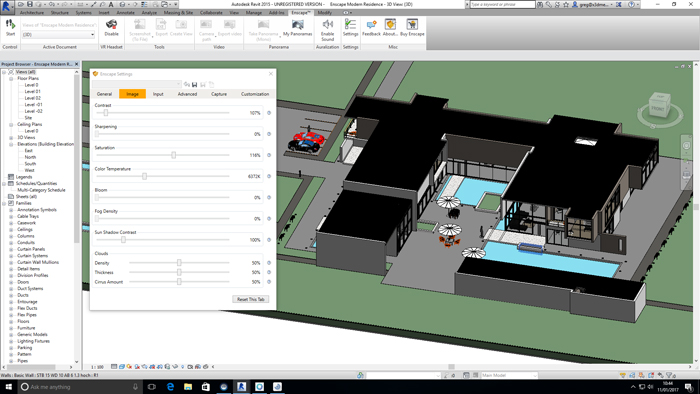The height and width of the screenshot is (394, 700).
Task: Click the Cortana Ask me anything search box
Action: tap(79, 387)
